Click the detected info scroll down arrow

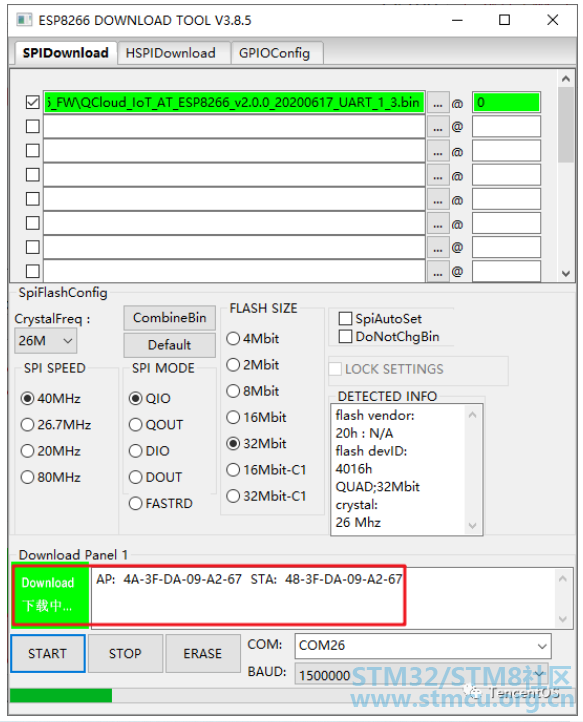pos(472,525)
